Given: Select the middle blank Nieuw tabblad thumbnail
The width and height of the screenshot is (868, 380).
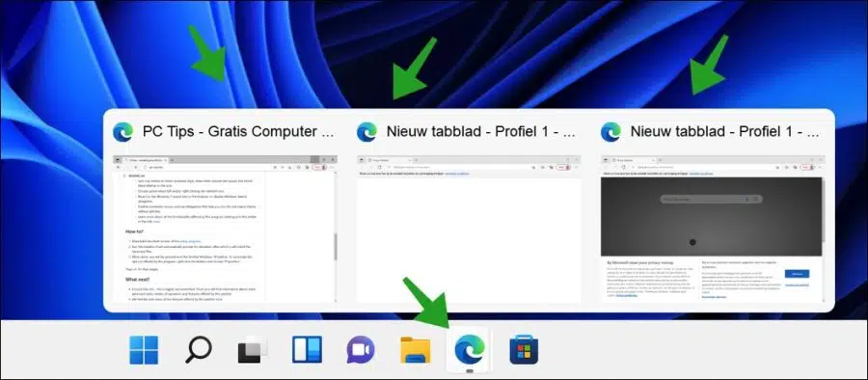Looking at the screenshot, I should (x=469, y=229).
